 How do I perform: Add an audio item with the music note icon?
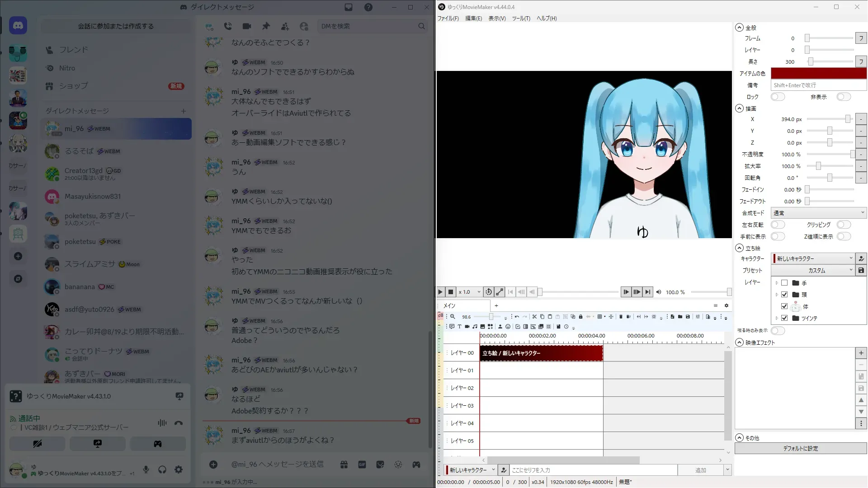[475, 326]
